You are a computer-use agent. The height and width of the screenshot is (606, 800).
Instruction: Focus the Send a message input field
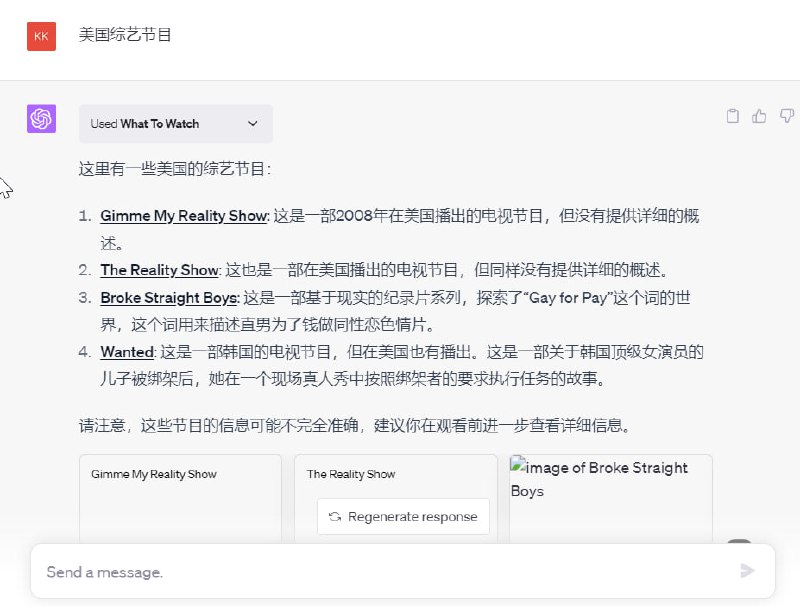coord(380,572)
